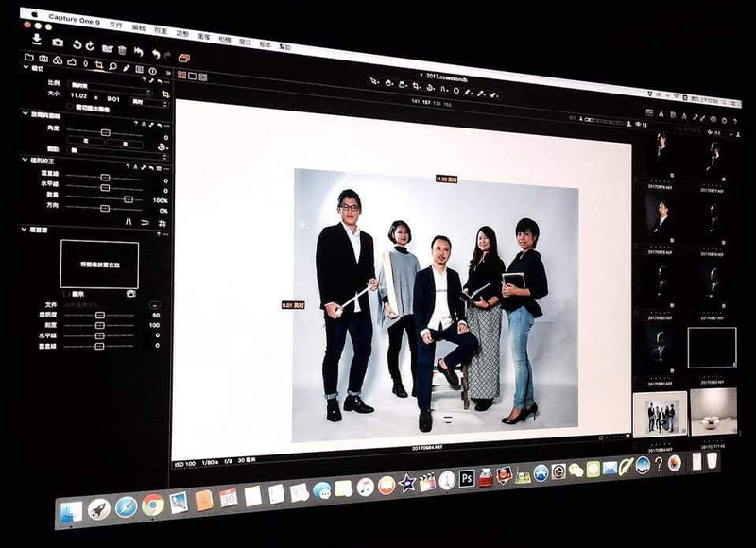Click the camera Capture icon in toolbar
756x548 pixels.
tap(57, 42)
